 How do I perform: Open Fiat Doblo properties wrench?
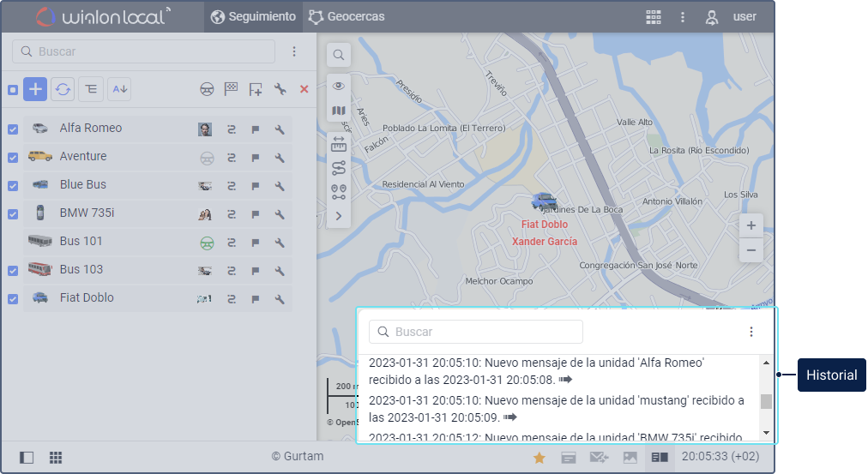(280, 299)
